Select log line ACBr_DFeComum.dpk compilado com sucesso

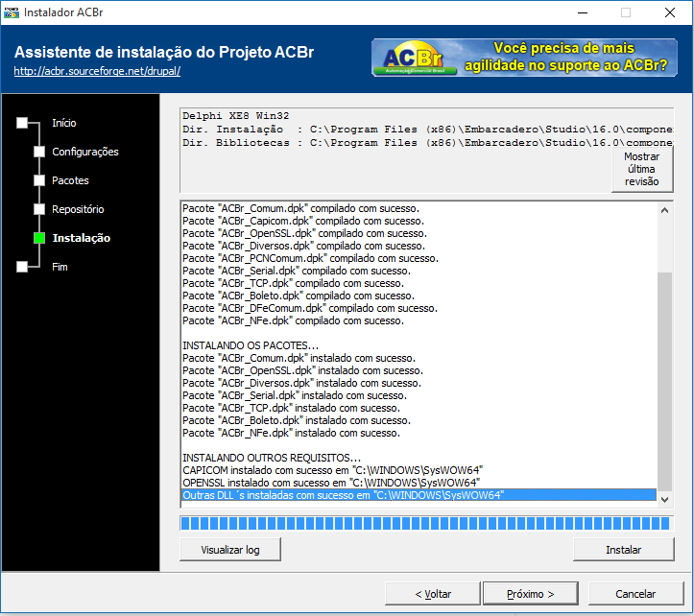click(x=310, y=308)
